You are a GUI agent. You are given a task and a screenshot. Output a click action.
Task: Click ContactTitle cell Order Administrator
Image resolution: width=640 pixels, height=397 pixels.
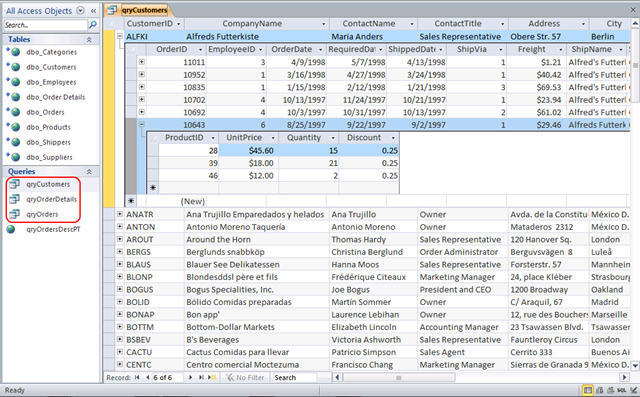(462, 252)
